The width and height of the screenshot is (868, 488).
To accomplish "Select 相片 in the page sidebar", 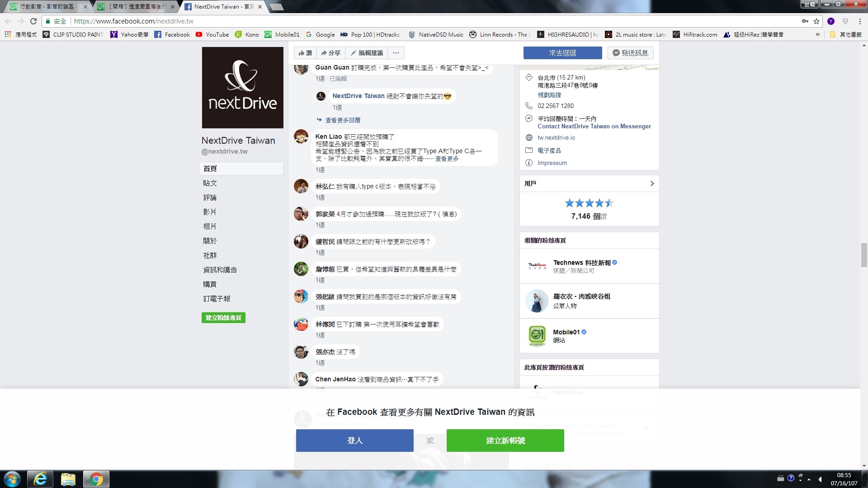I will click(210, 226).
